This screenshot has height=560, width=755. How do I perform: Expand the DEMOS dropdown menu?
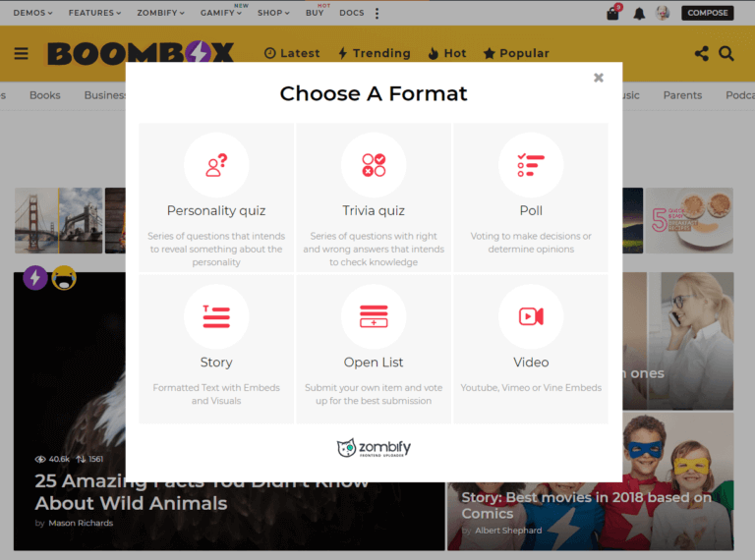coord(32,13)
